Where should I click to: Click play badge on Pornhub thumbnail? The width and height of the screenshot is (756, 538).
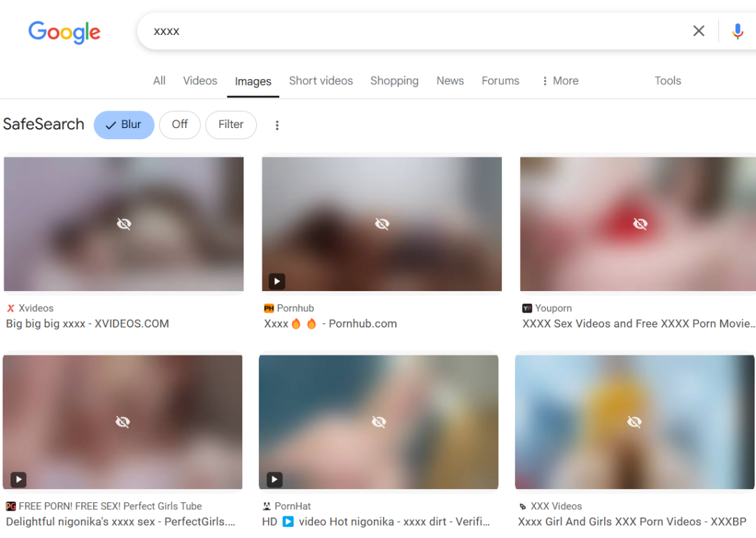(x=276, y=281)
